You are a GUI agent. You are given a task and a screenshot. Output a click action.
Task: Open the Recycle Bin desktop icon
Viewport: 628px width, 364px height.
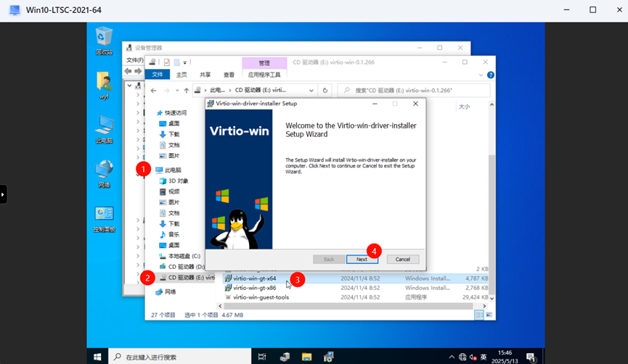104,41
